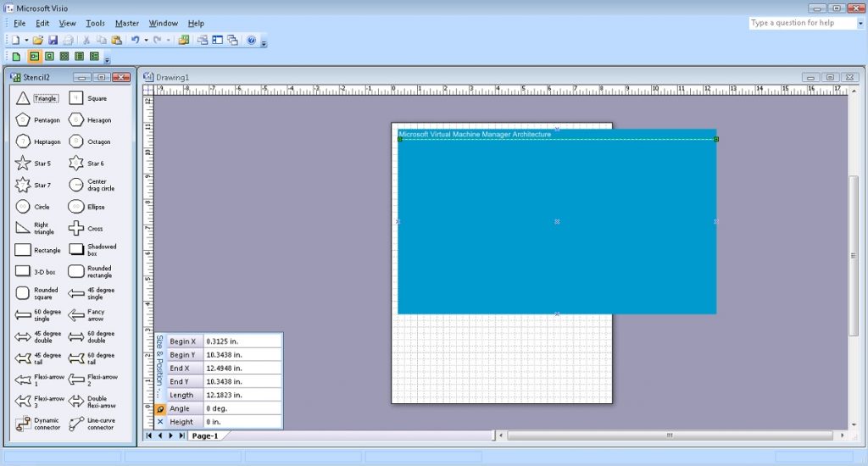This screenshot has width=868, height=466.
Task: Open the Help menu
Action: point(196,23)
